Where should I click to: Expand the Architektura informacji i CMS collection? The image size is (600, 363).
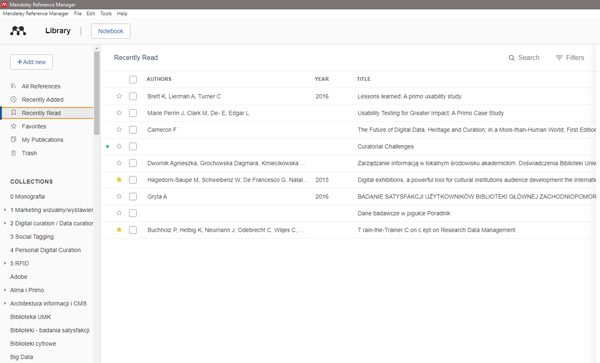click(x=5, y=303)
